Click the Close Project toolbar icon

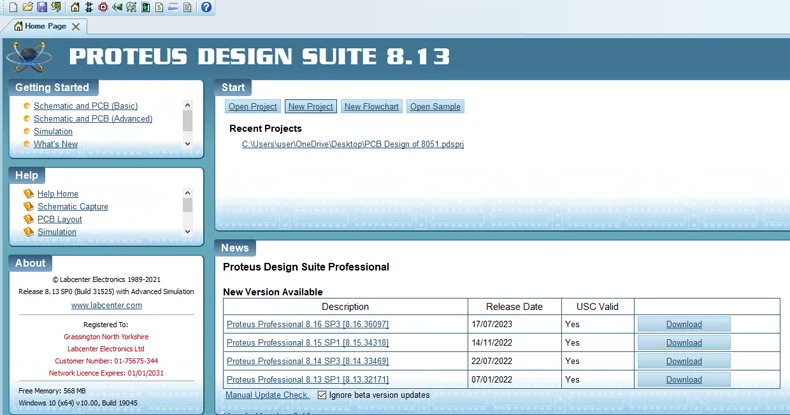pyautogui.click(x=56, y=7)
